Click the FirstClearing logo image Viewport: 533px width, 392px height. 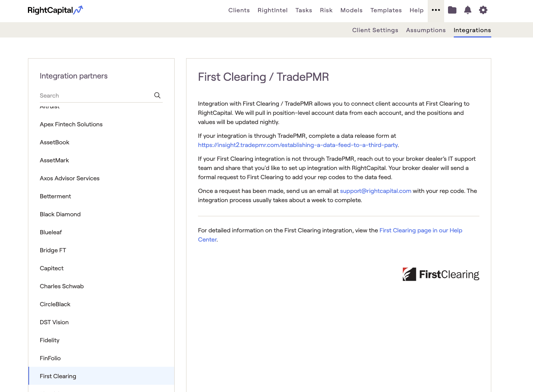[x=441, y=274]
